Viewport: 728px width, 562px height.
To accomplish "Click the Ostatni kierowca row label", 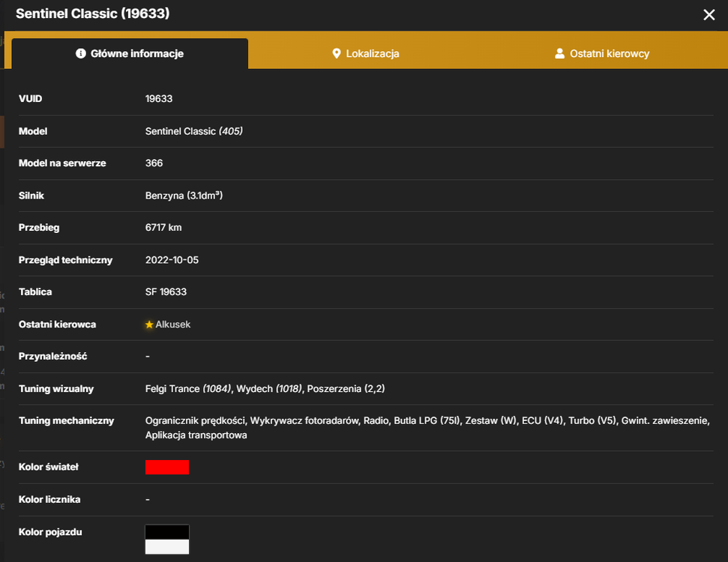I will (x=57, y=324).
